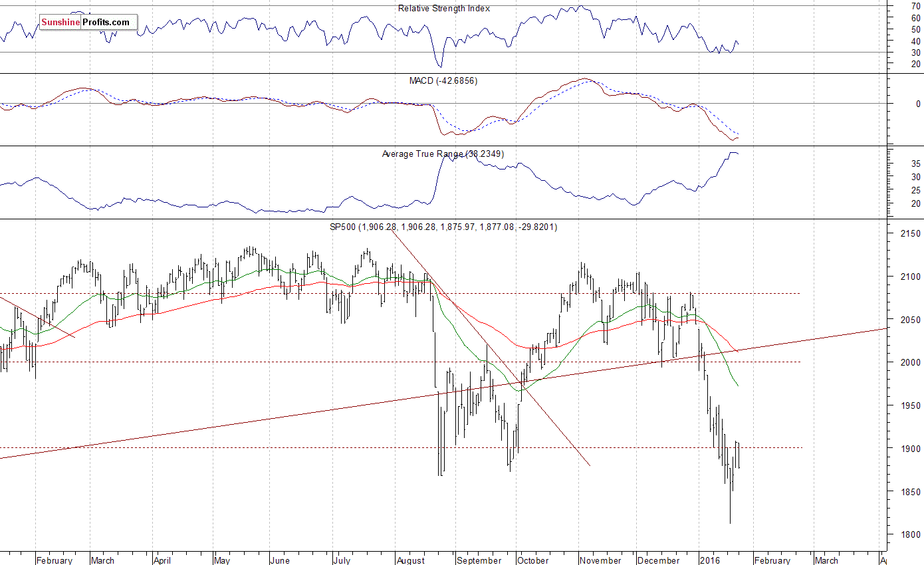The height and width of the screenshot is (565, 924).
Task: Click the 2100 price axis label
Action: pyautogui.click(x=911, y=277)
